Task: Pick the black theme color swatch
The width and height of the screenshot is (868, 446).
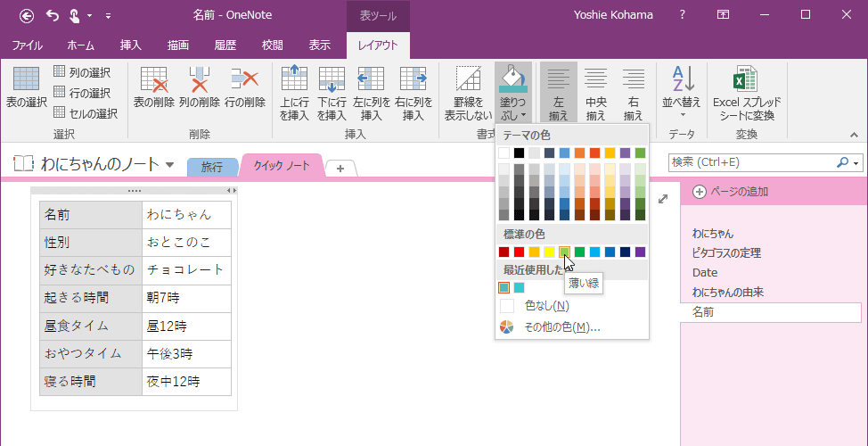Action: pyautogui.click(x=519, y=153)
